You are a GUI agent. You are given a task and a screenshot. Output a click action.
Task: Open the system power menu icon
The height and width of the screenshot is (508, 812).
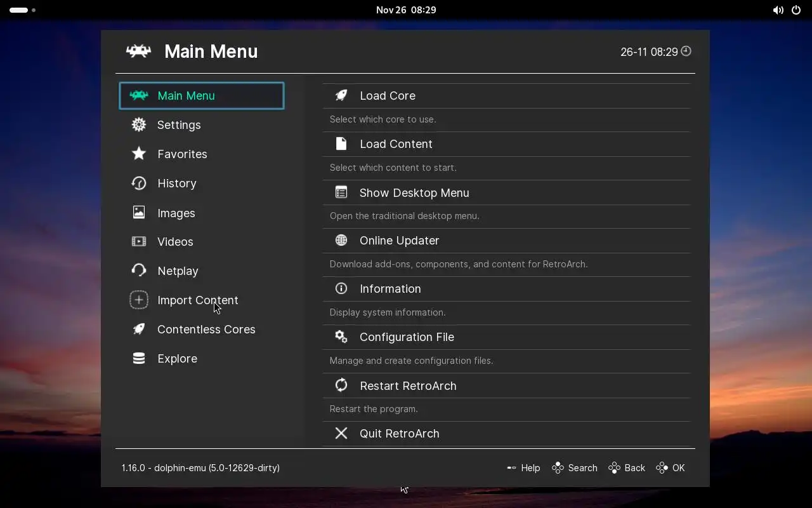(796, 10)
